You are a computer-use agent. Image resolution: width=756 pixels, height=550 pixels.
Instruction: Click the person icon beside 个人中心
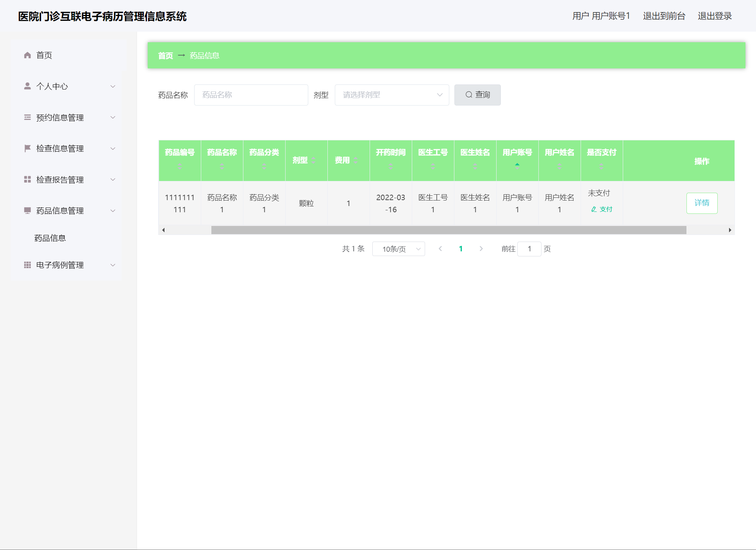(x=27, y=86)
